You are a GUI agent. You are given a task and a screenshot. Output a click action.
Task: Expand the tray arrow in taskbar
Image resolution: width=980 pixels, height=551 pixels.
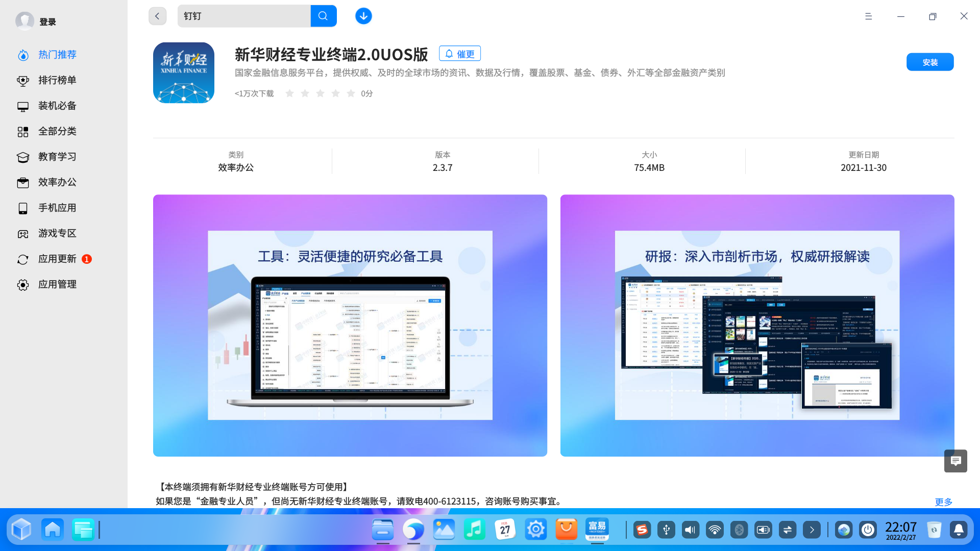(812, 530)
